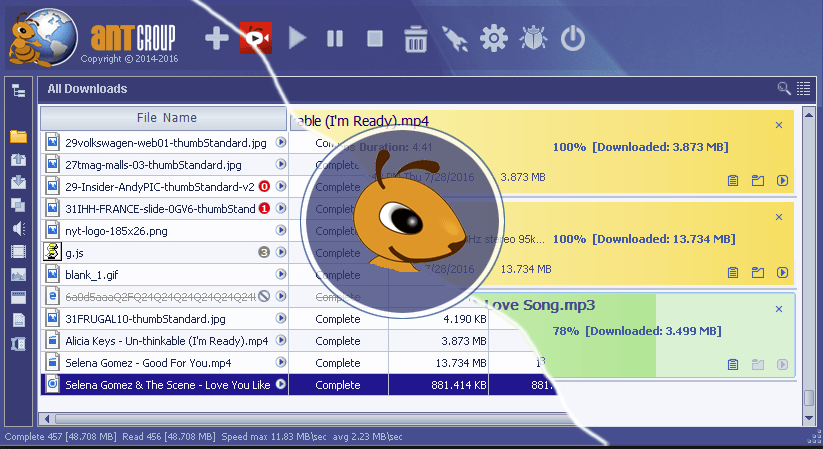The width and height of the screenshot is (823, 449).
Task: Select Alicia Keys - Un-thinkable (I'm Ready).mp4
Action: (x=166, y=341)
